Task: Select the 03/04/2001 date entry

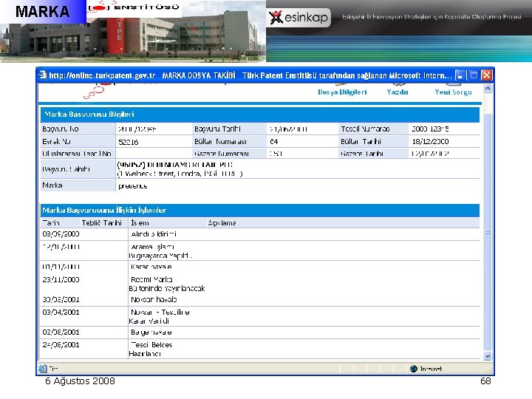Action: [61, 312]
